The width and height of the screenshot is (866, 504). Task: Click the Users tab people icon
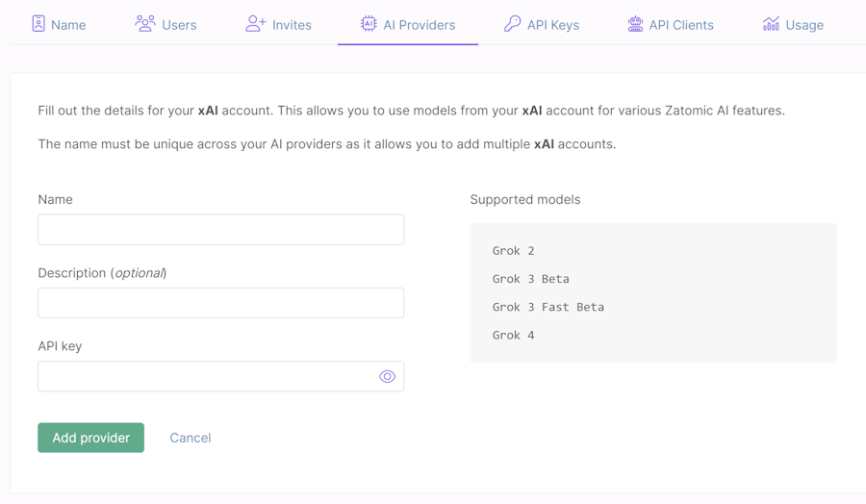(144, 24)
